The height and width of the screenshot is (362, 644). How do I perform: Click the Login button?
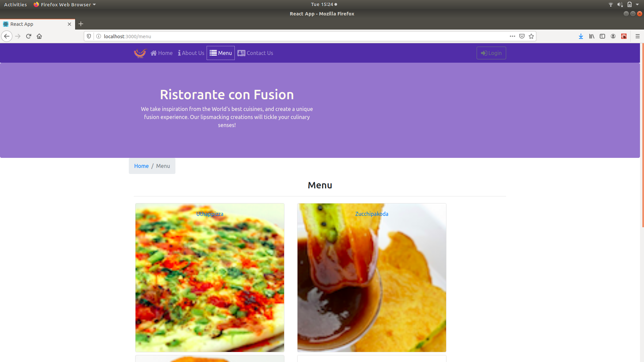(491, 53)
